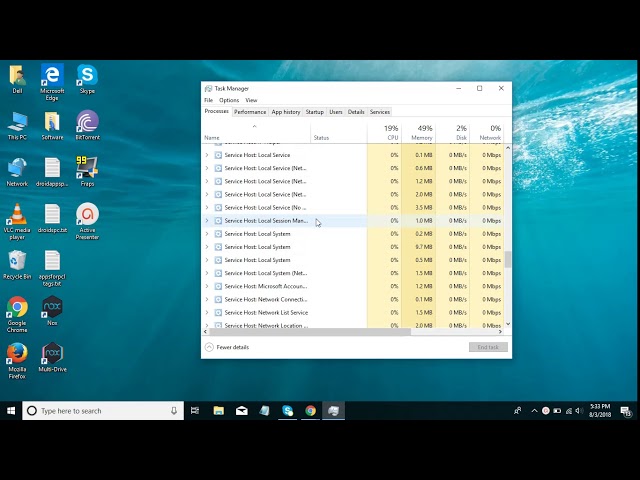This screenshot has height=480, width=640.
Task: Select appsforpcl tags.txt file icon
Action: 52,268
